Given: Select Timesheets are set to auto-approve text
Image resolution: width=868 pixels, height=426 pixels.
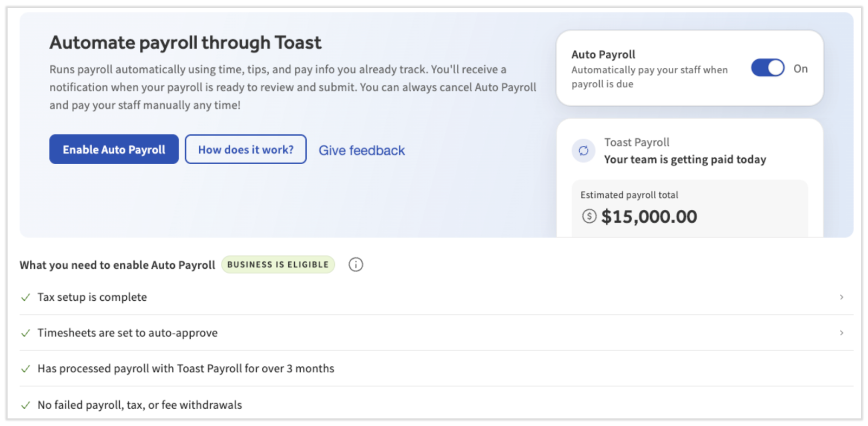Looking at the screenshot, I should (127, 333).
